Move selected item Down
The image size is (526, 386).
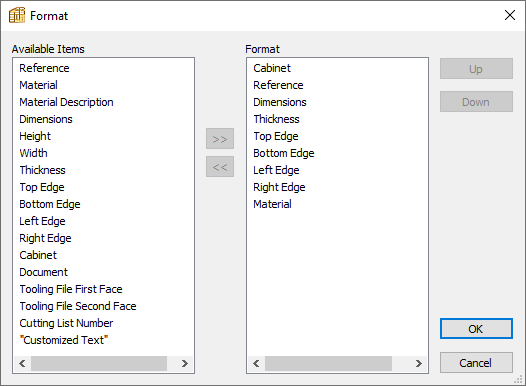tap(476, 102)
